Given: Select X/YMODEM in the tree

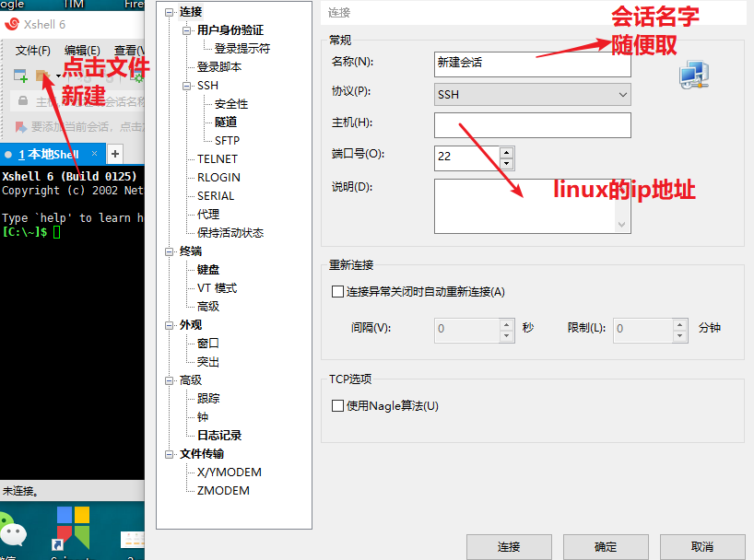Looking at the screenshot, I should [230, 472].
